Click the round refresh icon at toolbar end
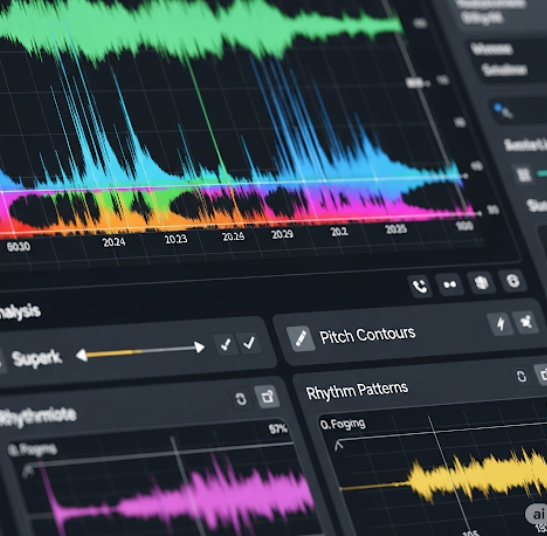The height and width of the screenshot is (536, 547). (513, 280)
